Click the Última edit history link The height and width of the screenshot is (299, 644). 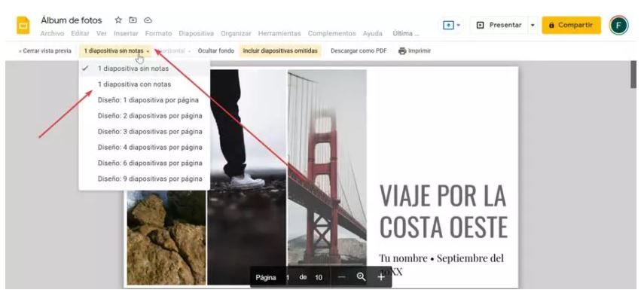coord(406,34)
